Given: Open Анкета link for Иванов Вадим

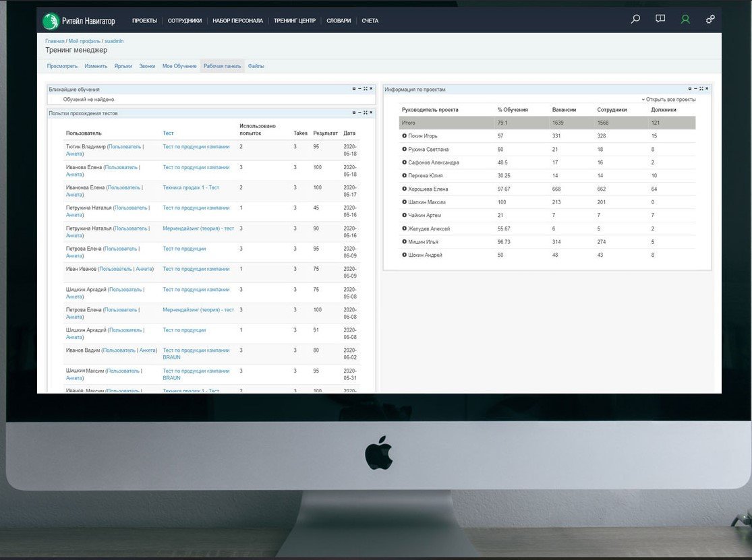Looking at the screenshot, I should click(x=148, y=350).
